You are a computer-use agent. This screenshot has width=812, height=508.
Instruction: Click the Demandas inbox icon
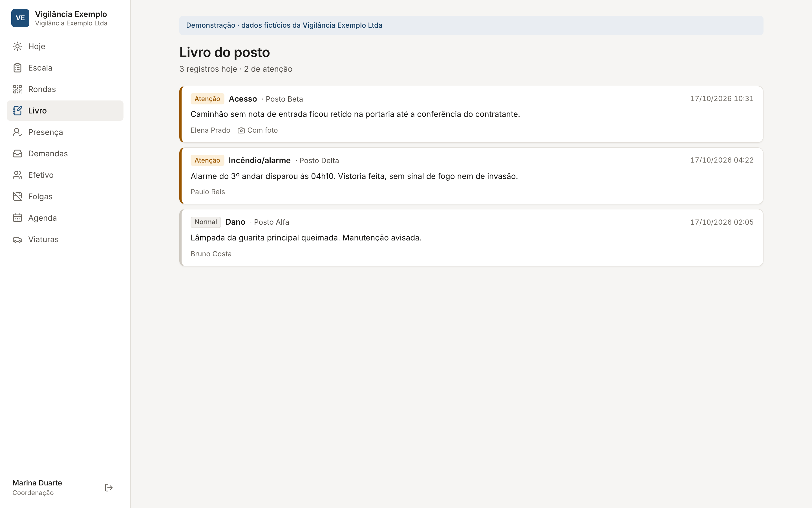[17, 154]
